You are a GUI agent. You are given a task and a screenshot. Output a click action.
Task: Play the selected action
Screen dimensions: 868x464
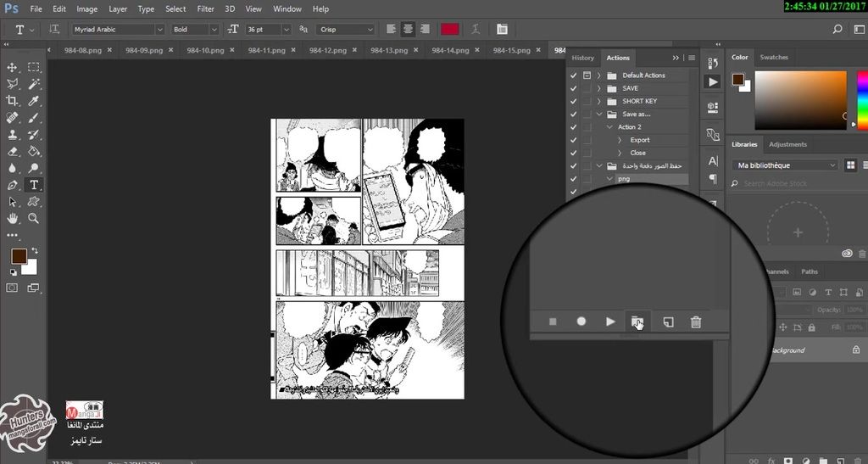click(x=610, y=321)
